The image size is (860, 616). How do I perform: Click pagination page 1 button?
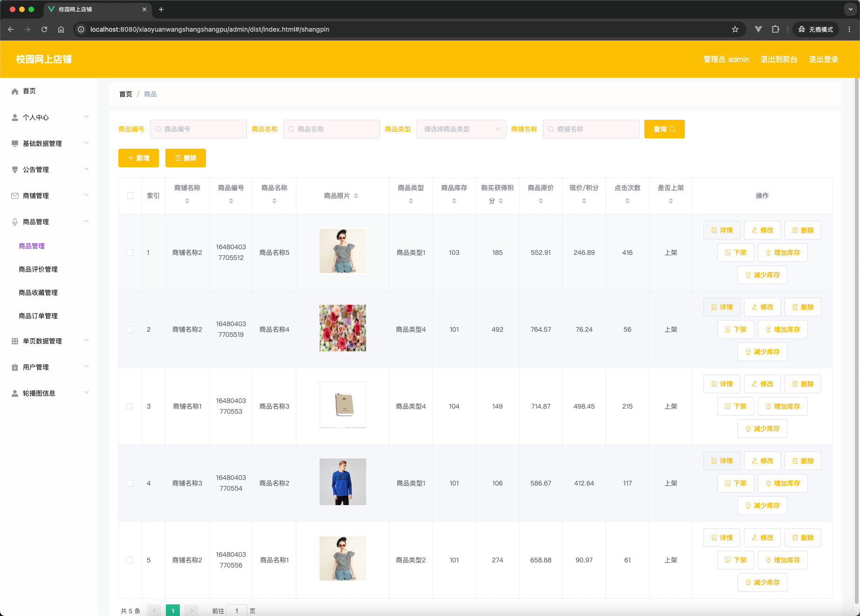coord(173,610)
